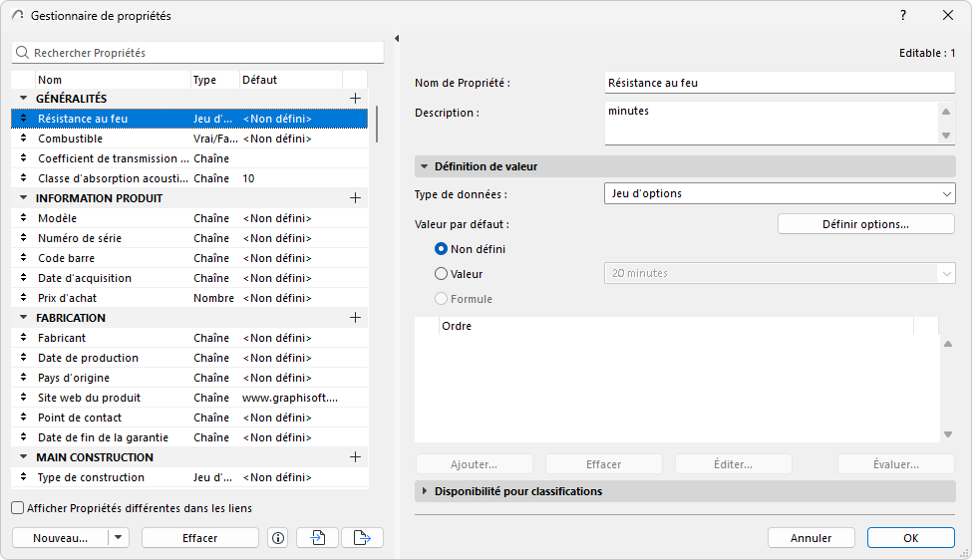
Task: Click plus icon beside MAIN CONSTRUCTION
Action: pos(355,457)
